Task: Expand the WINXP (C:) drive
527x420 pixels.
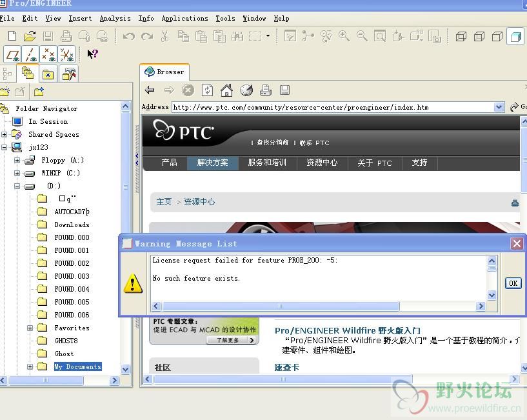Action: point(17,173)
